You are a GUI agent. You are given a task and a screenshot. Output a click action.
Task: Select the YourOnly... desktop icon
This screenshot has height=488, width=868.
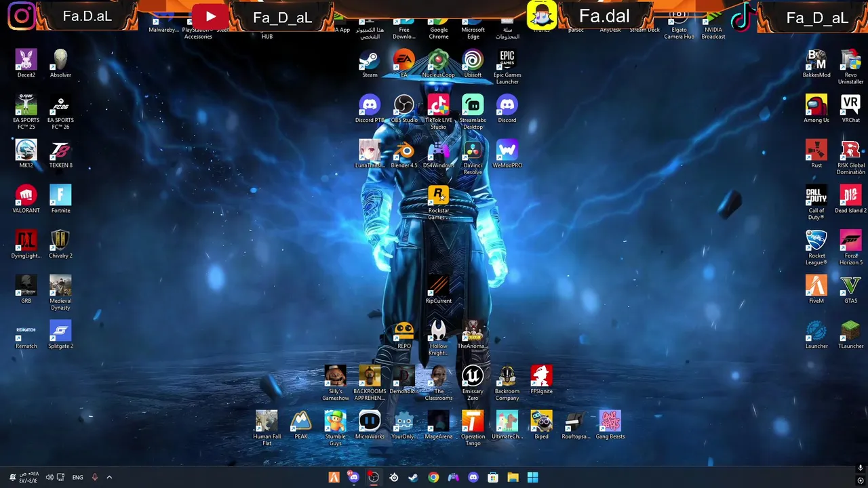[404, 426]
